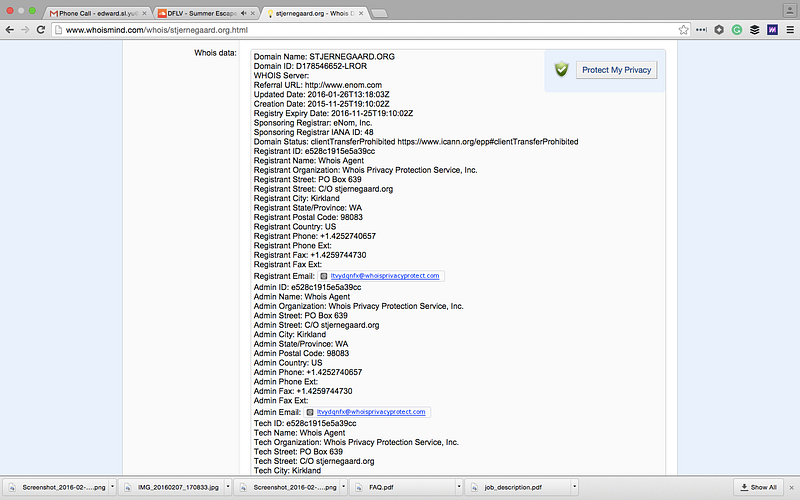Click the Whois data label
800x500 pixels.
tap(215, 53)
